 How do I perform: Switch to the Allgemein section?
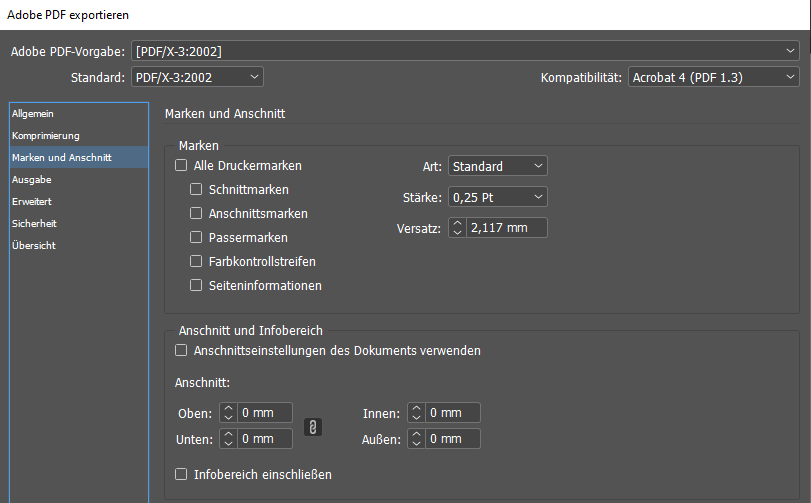click(x=32, y=114)
